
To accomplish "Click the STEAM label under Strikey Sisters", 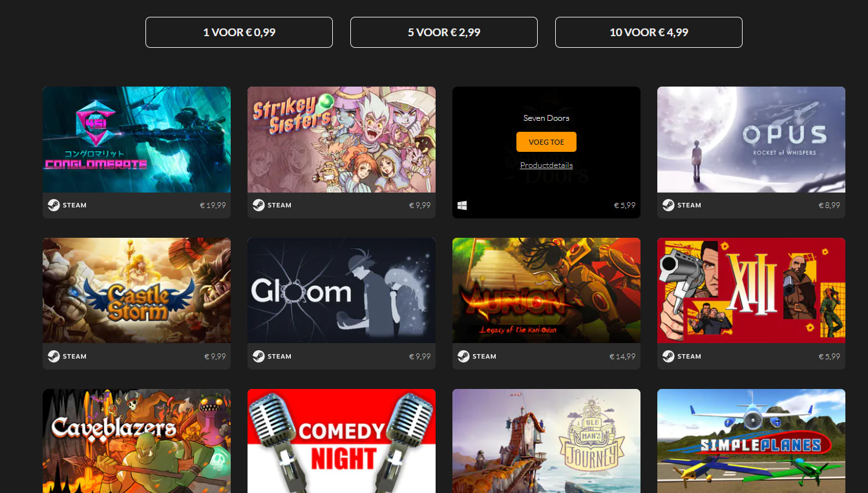I will tap(279, 205).
